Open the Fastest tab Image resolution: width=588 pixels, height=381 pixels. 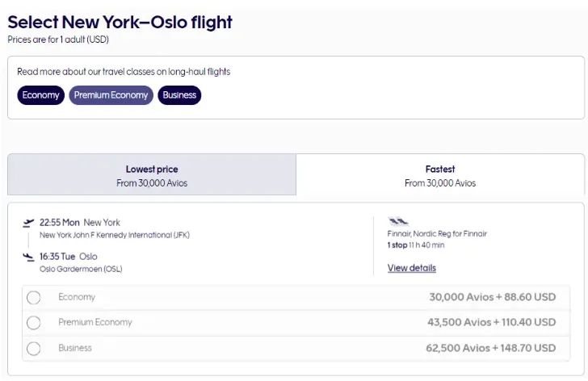(x=440, y=175)
